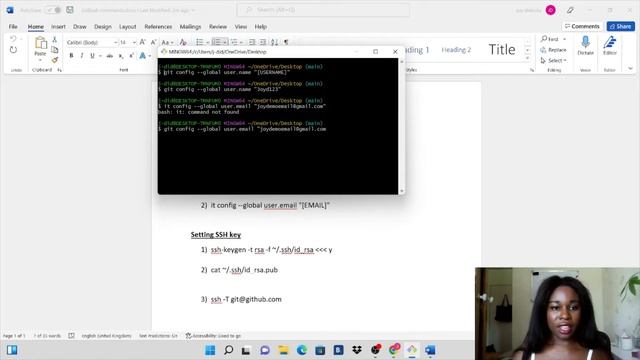Undo the last action in Word

pyautogui.click(x=13, y=39)
